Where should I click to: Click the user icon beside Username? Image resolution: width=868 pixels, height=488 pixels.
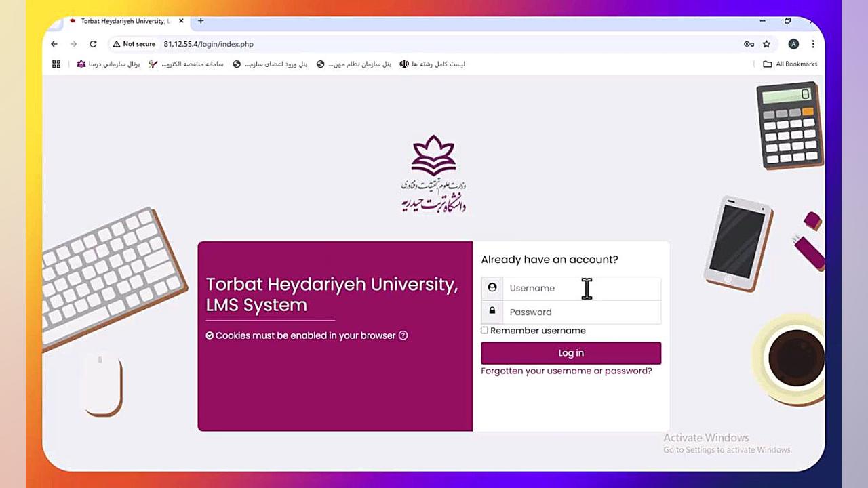click(492, 288)
